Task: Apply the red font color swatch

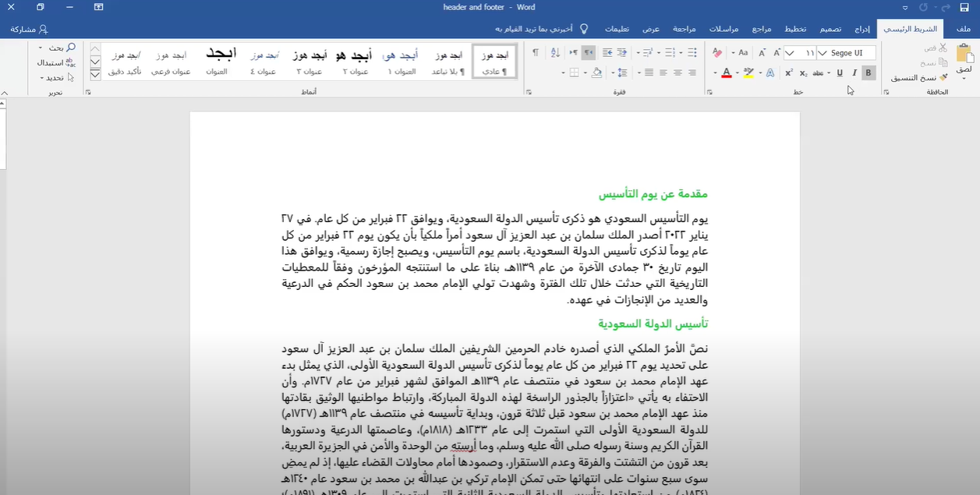Action: [x=726, y=73]
